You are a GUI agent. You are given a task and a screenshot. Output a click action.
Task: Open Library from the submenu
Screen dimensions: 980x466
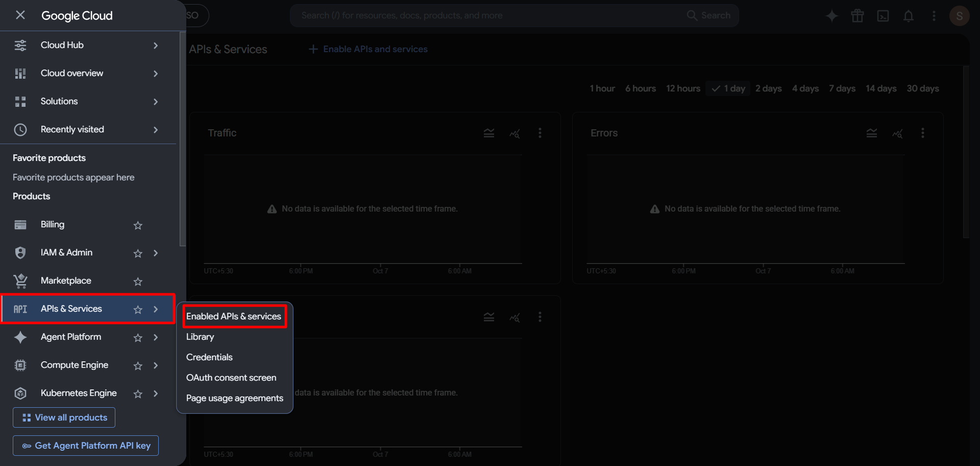200,337
